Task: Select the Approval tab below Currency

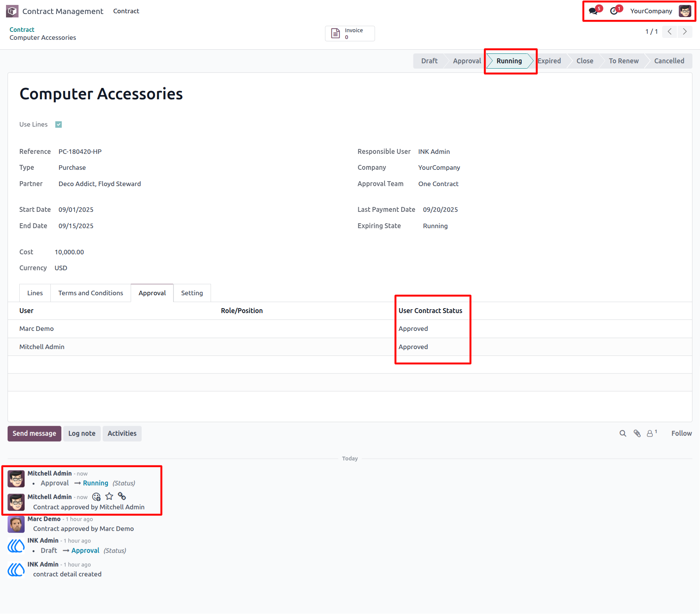Action: pos(152,293)
